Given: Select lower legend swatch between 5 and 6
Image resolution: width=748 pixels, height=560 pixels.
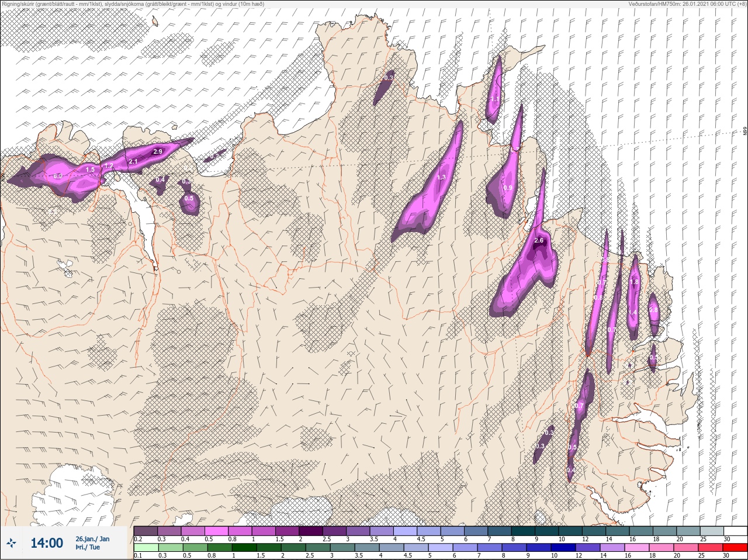Looking at the screenshot, I should pyautogui.click(x=441, y=547).
